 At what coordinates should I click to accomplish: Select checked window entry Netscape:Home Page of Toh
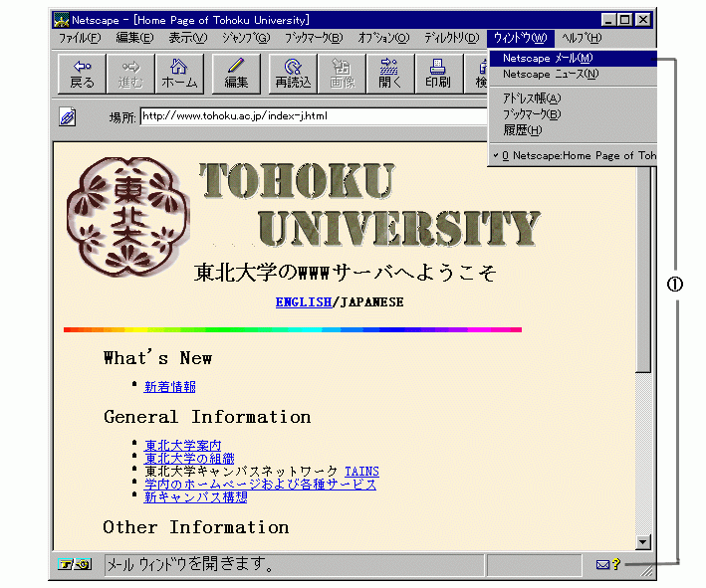click(x=574, y=155)
